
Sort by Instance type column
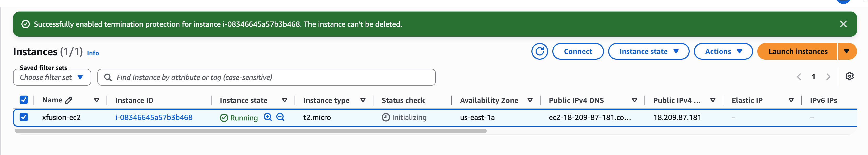click(326, 100)
